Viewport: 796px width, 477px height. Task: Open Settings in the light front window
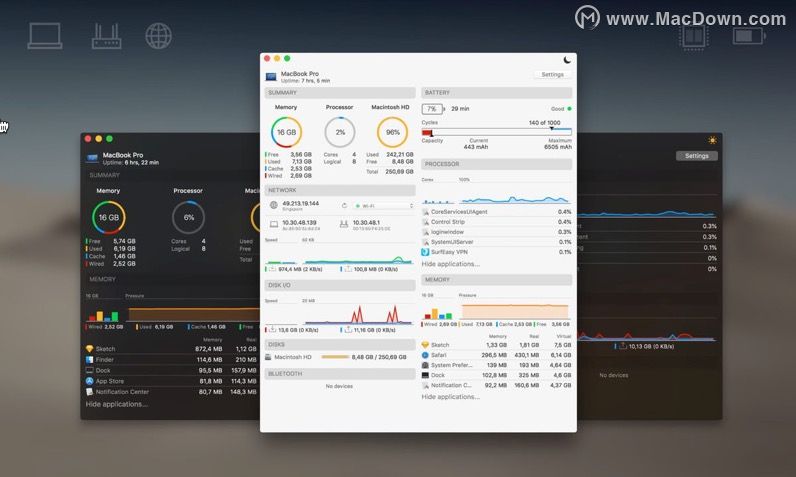click(552, 75)
